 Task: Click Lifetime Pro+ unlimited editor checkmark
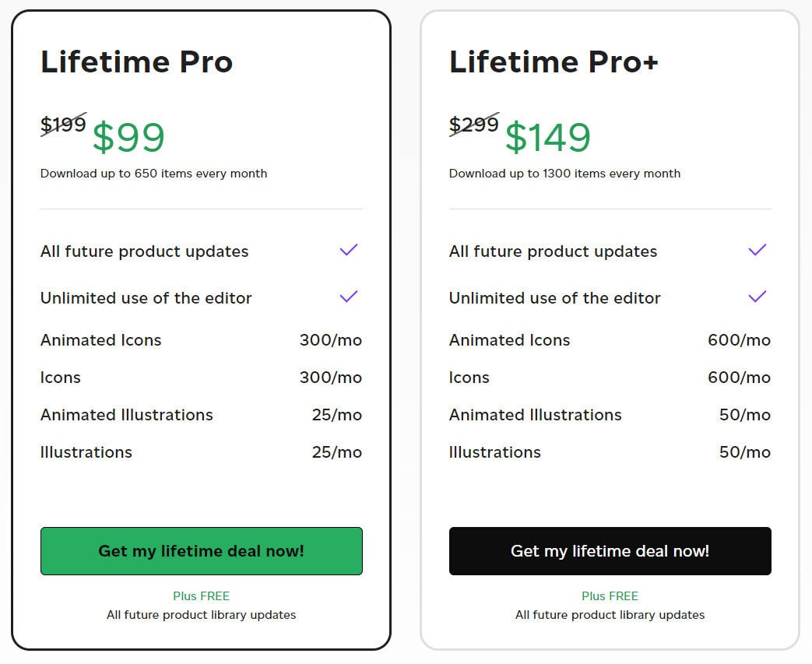tap(758, 297)
